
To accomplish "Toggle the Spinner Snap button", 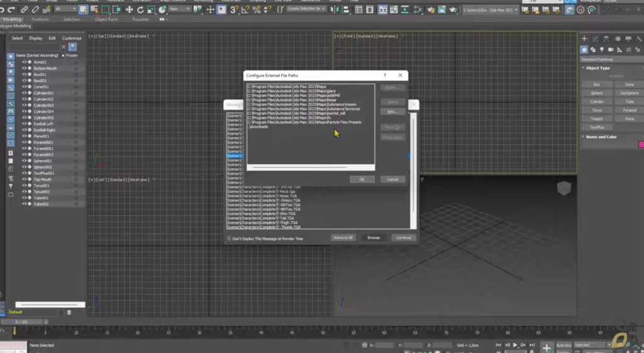I will click(267, 9).
